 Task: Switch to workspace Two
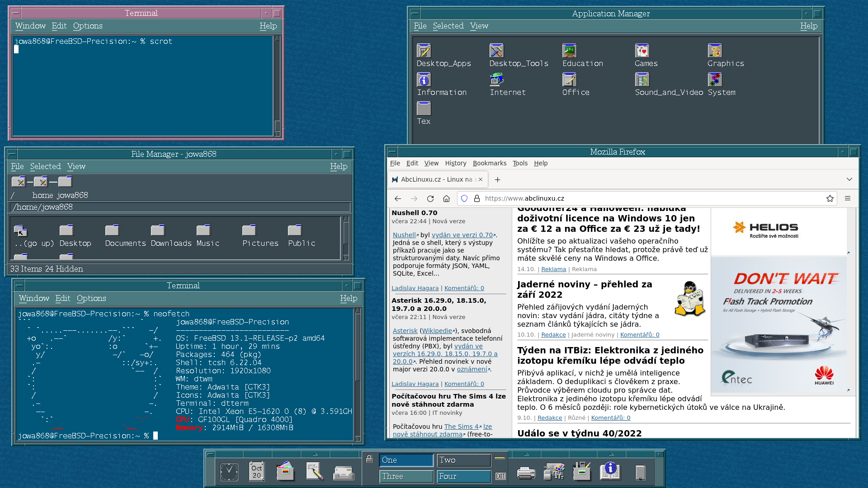(x=463, y=460)
